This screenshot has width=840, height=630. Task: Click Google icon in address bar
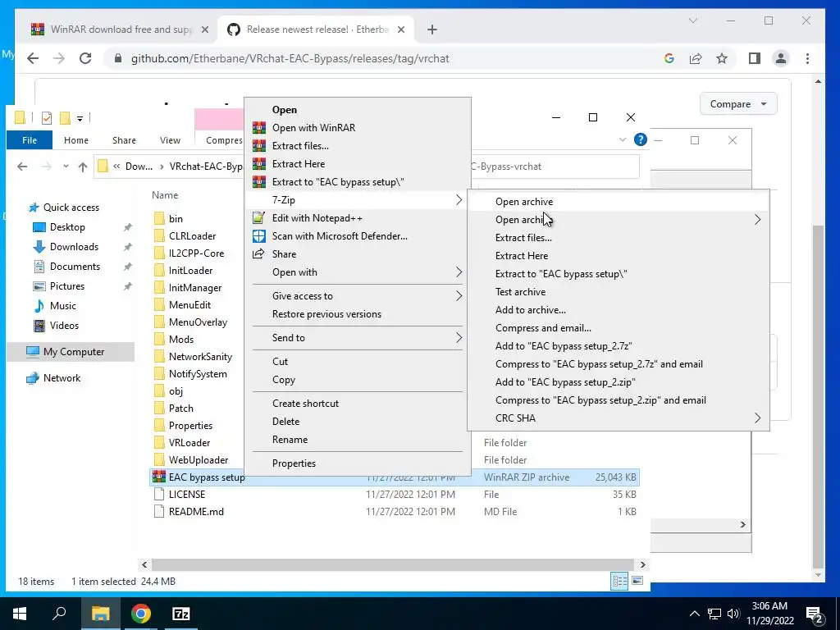point(669,58)
